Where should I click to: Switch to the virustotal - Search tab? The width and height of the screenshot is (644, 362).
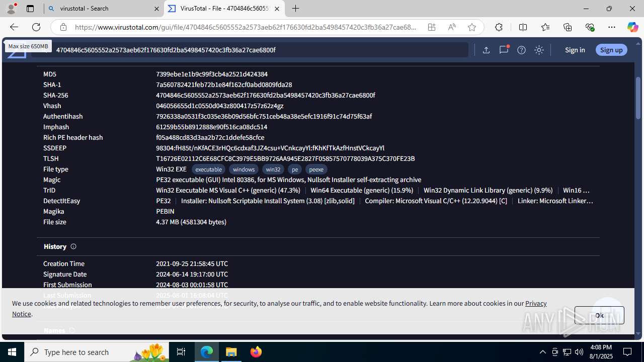(x=104, y=9)
